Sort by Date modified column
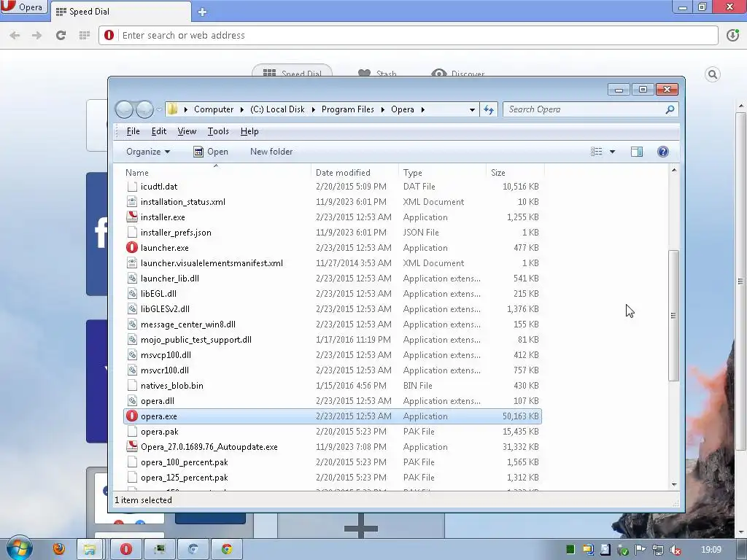 point(355,173)
